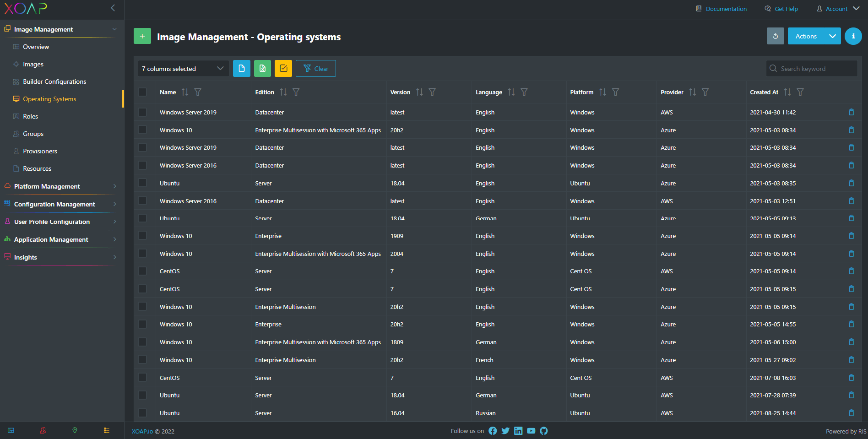
Task: Open the Actions dropdown arrow
Action: pos(832,36)
